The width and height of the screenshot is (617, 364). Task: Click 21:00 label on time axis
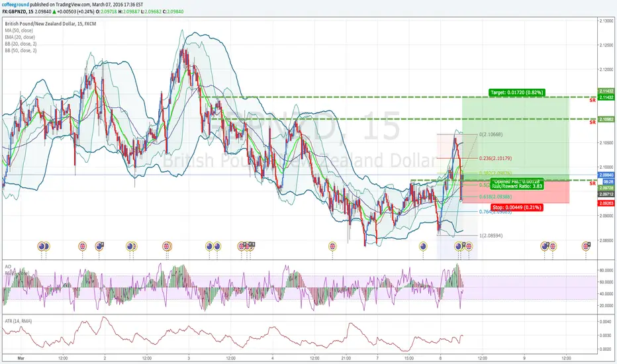pyautogui.click(x=346, y=359)
